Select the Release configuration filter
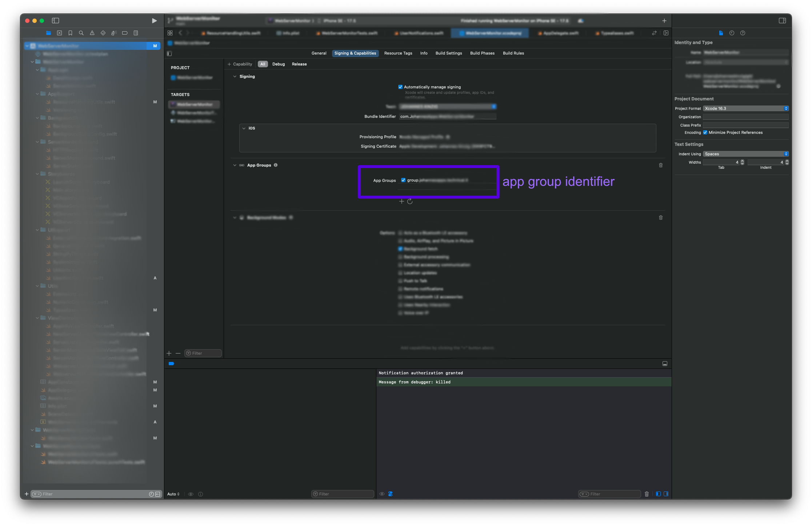The width and height of the screenshot is (812, 526). point(299,64)
